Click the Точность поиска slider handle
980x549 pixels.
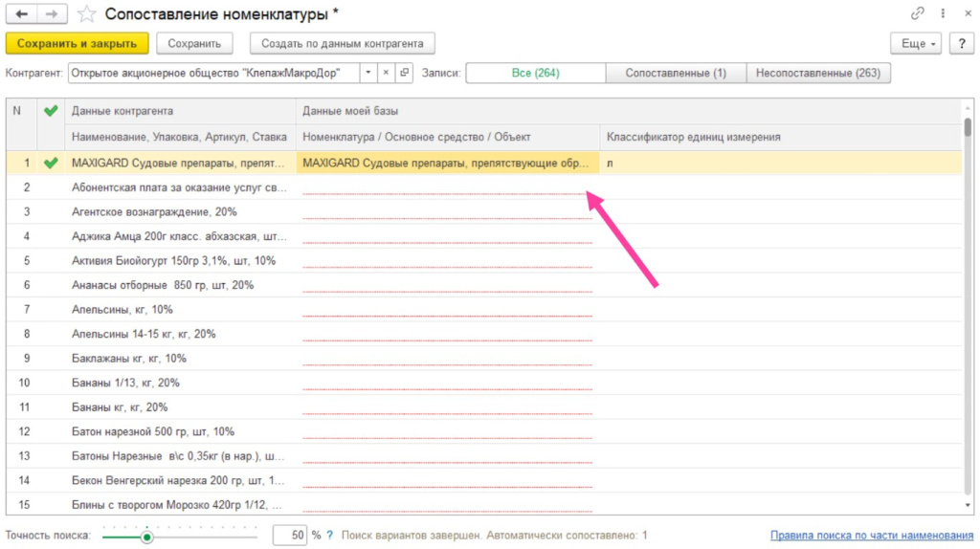tap(146, 537)
